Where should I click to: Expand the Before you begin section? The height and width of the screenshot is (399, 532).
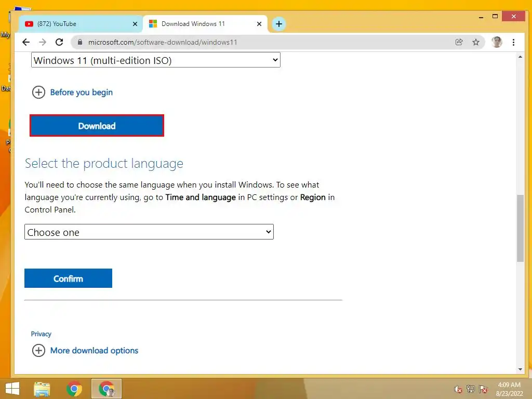pos(72,92)
